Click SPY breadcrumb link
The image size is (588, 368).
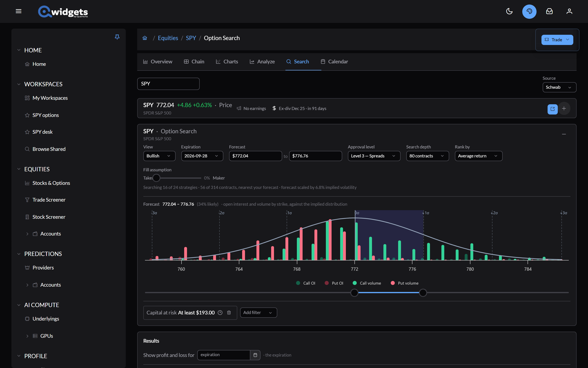point(191,38)
